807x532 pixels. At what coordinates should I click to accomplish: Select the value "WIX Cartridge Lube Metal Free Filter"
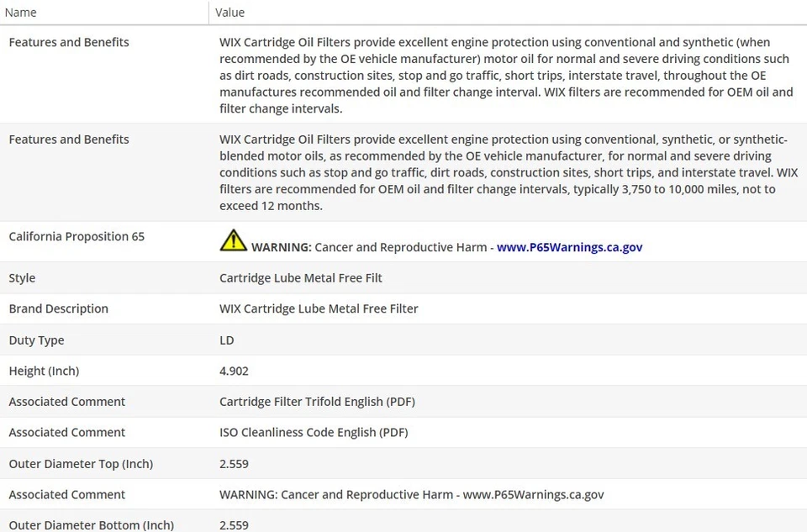(319, 308)
